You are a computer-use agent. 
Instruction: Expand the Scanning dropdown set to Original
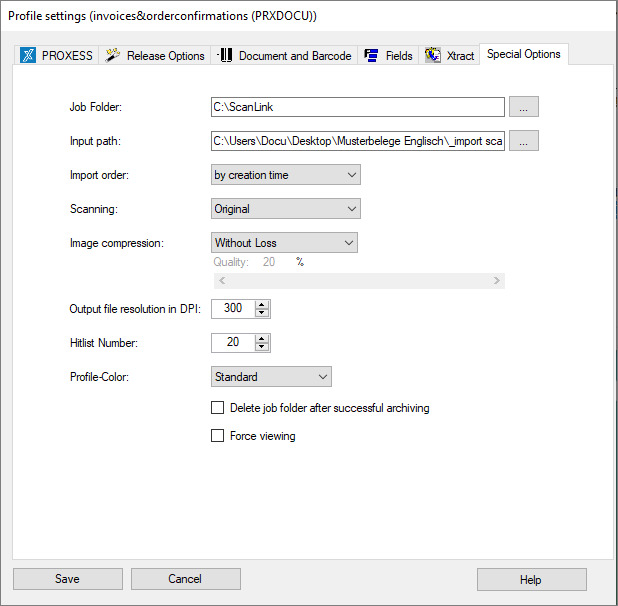(x=286, y=209)
